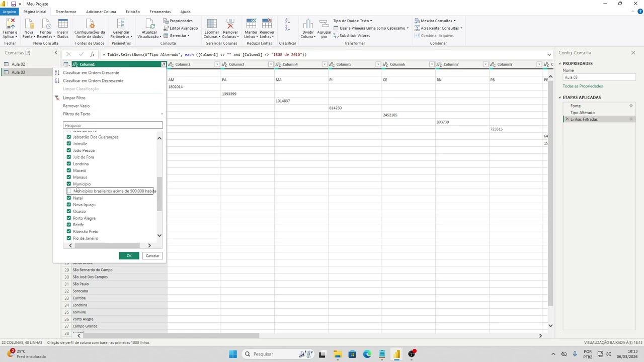Open the Column1 filter dropdown arrow
Screen dimensions: 644x362
coord(164,64)
